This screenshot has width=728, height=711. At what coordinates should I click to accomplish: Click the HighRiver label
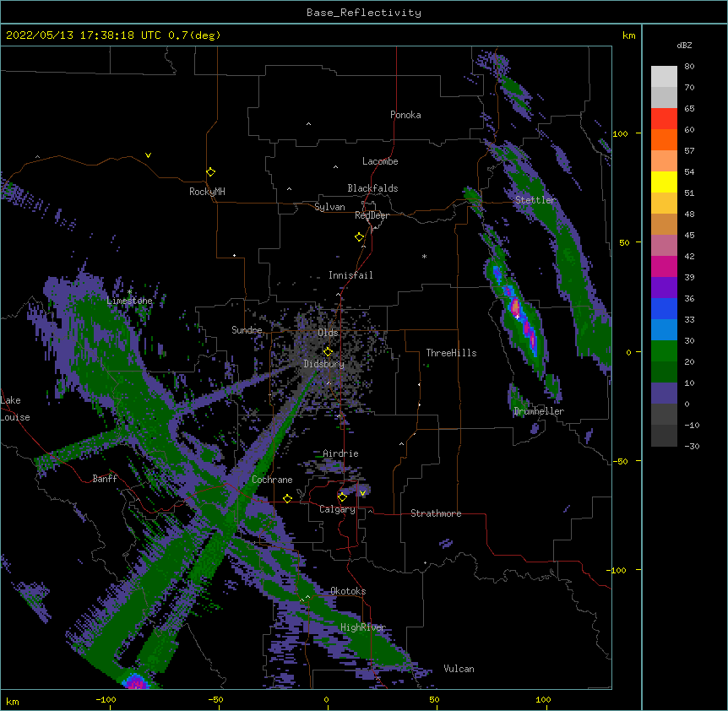pos(363,627)
